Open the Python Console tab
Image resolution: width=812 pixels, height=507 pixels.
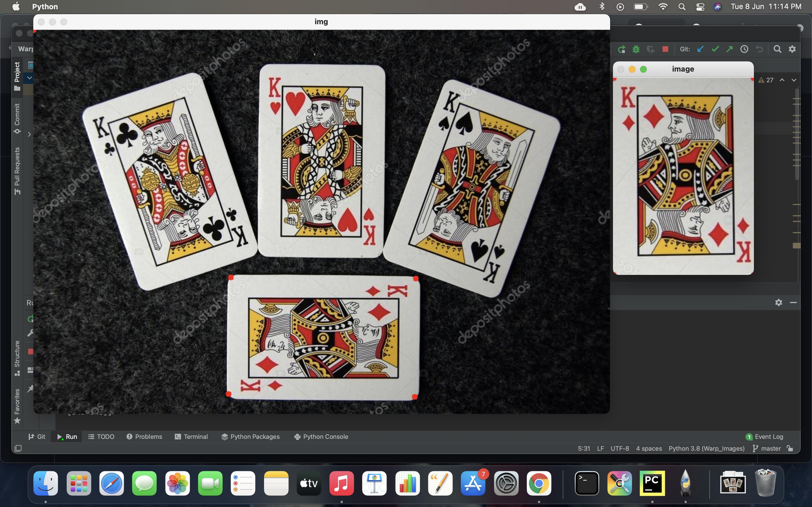(321, 437)
